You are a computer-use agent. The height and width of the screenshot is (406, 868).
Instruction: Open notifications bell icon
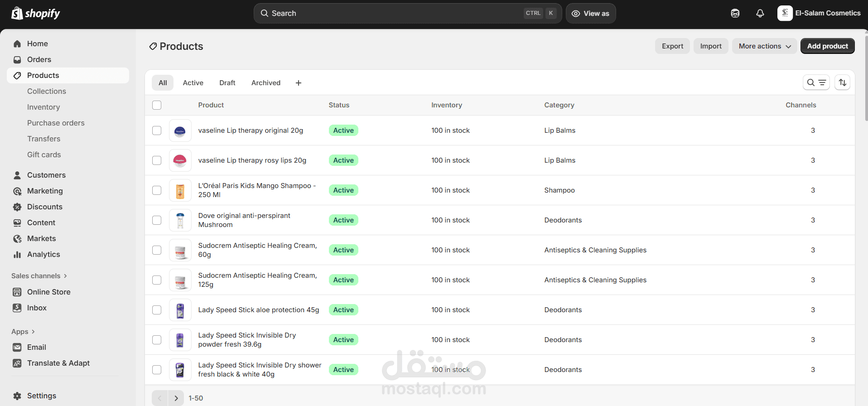(x=760, y=13)
